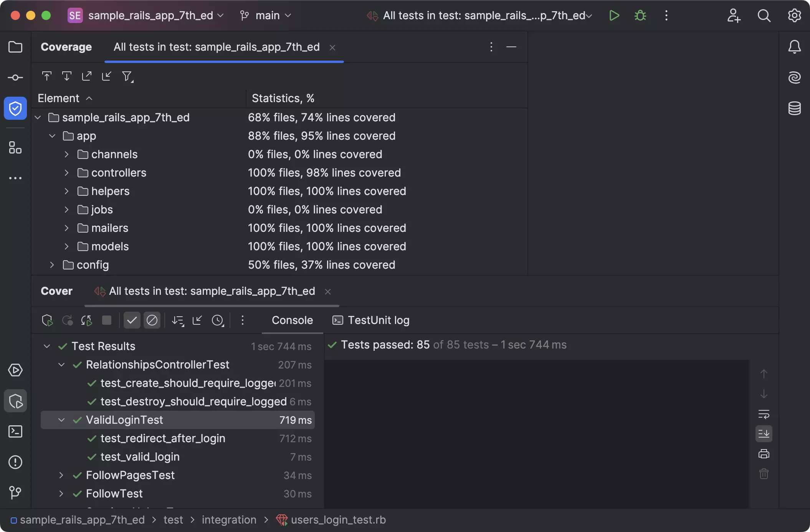Open users_login_test.rb from the breadcrumb bar

coord(338,520)
